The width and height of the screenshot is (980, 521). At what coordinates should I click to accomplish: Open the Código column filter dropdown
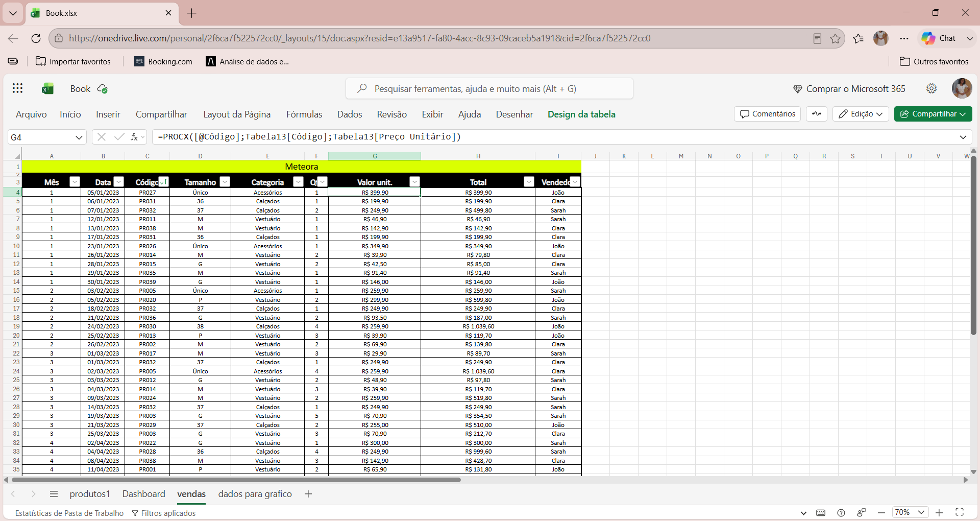[x=163, y=182]
